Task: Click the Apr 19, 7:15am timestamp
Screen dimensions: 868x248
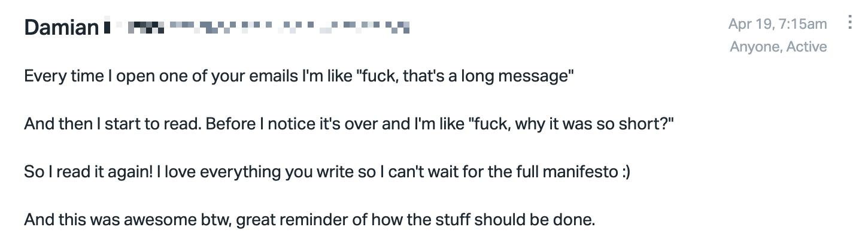Action: [x=778, y=24]
